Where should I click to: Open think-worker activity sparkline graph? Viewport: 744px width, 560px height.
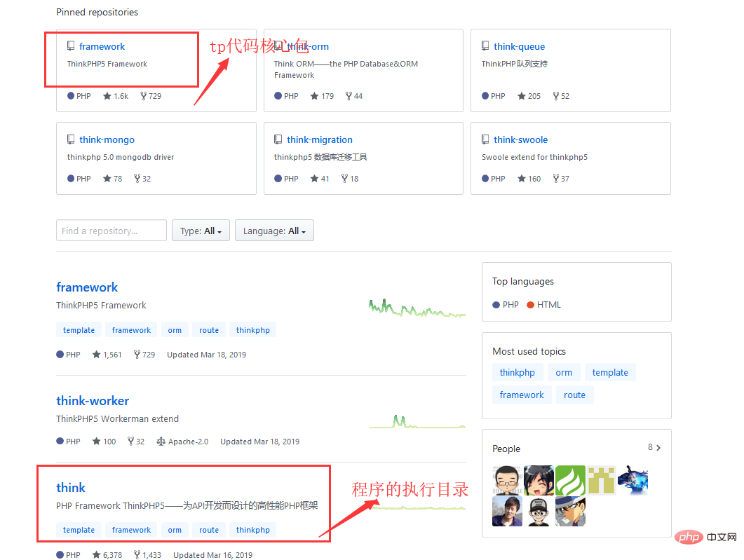[417, 421]
